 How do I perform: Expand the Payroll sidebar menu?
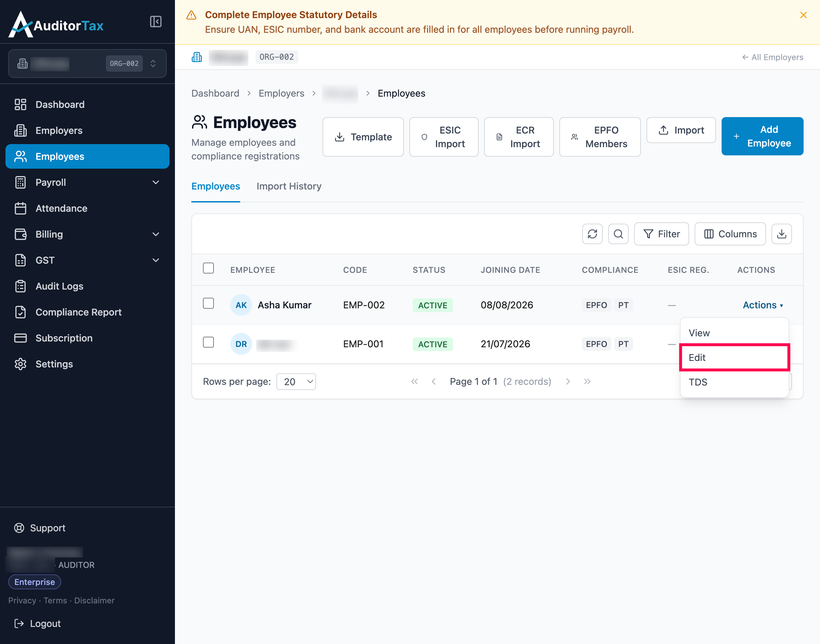87,182
